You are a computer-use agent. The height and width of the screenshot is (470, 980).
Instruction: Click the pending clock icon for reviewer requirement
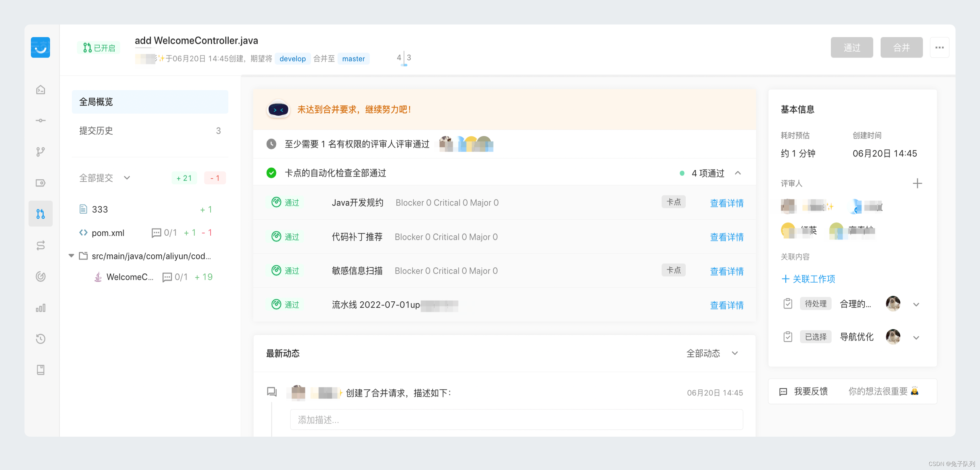point(271,144)
